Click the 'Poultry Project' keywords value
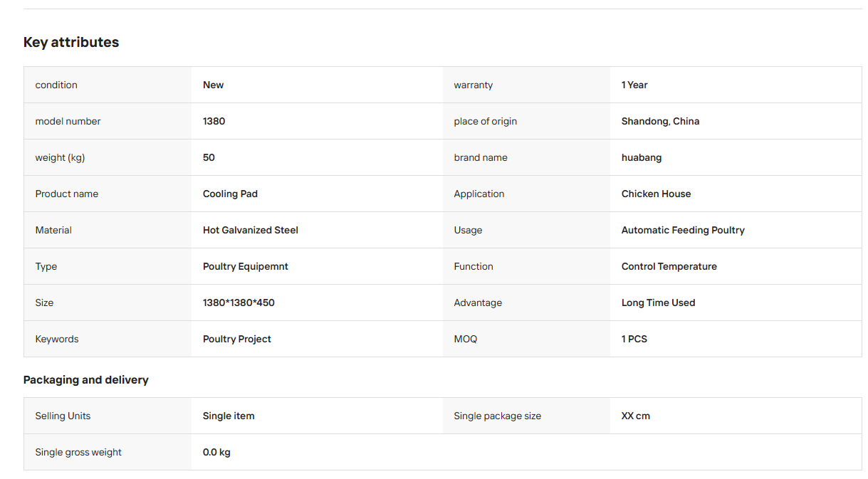The width and height of the screenshot is (868, 479). [x=237, y=339]
